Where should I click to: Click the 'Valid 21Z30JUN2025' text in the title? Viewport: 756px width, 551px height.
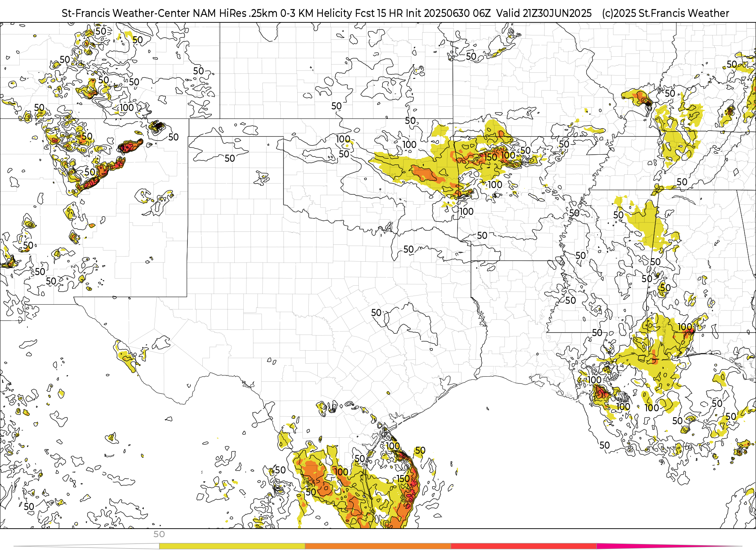[x=544, y=13]
